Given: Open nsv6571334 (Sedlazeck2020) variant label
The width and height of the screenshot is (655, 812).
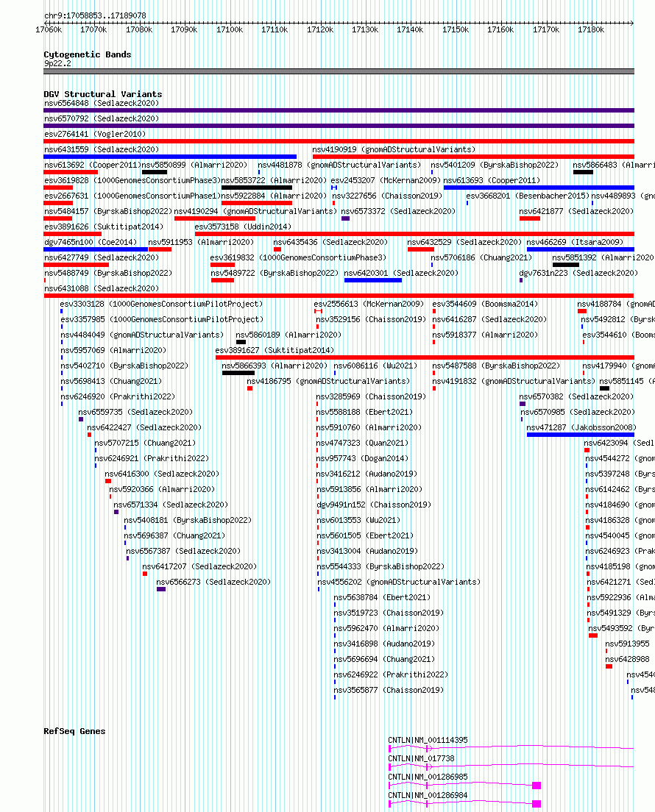Looking at the screenshot, I should point(171,505).
